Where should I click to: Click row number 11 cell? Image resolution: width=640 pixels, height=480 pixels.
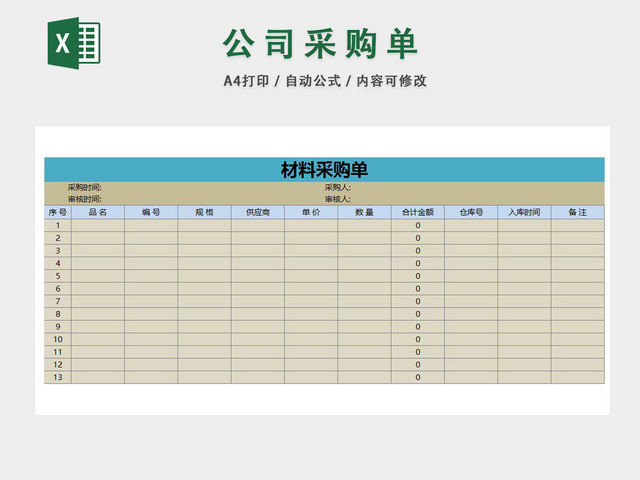point(58,352)
